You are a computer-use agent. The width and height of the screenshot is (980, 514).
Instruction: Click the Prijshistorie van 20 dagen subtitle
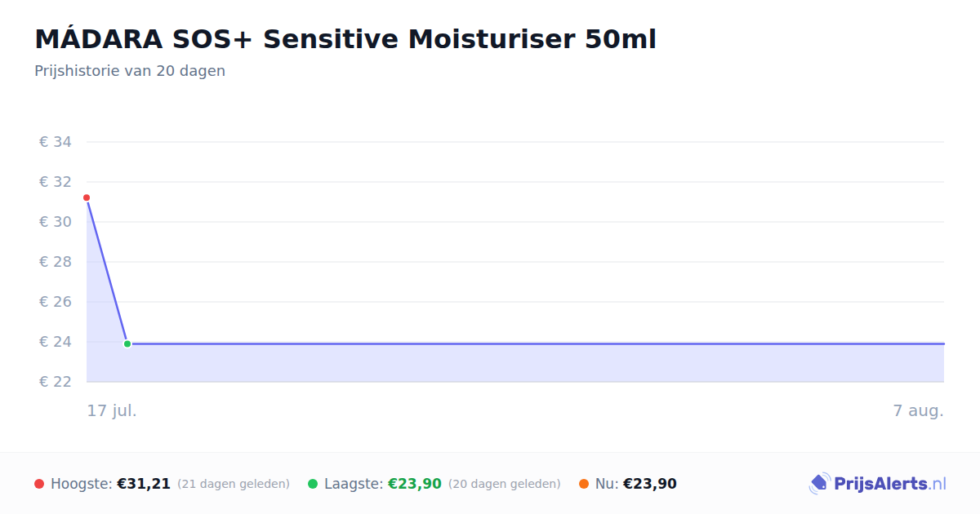point(130,71)
